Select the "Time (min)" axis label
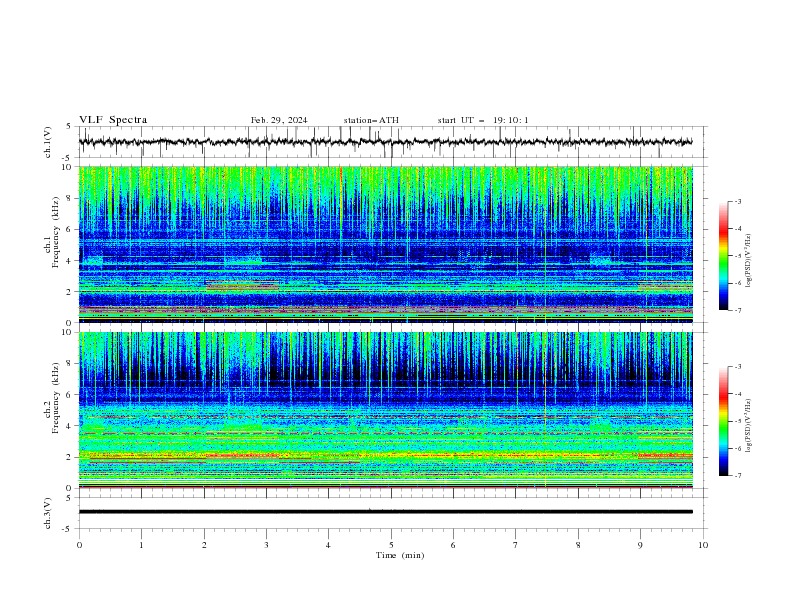Screen dimensions: 792x612 (x=400, y=555)
